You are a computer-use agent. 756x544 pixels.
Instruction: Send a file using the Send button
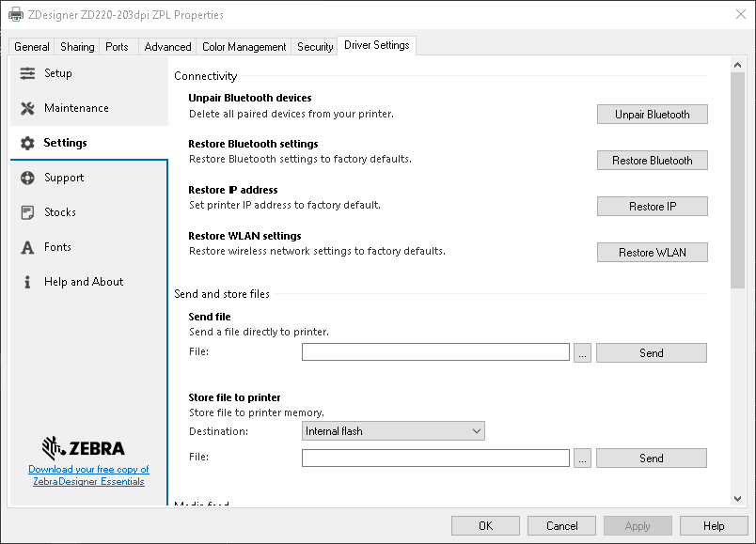pyautogui.click(x=651, y=352)
